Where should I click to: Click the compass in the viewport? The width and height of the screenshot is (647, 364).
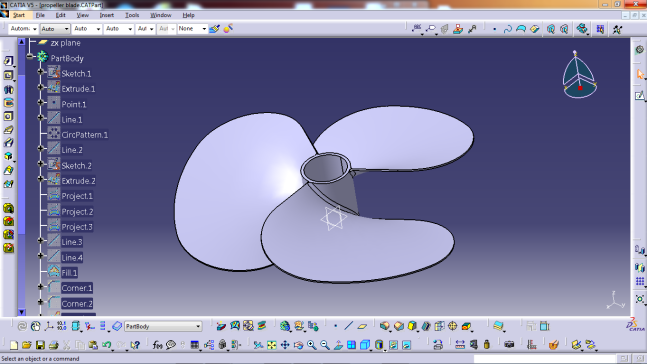click(x=579, y=76)
